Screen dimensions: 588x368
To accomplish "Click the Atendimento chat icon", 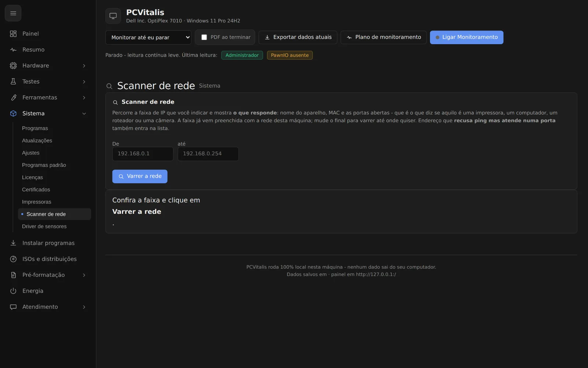I will 13,307.
